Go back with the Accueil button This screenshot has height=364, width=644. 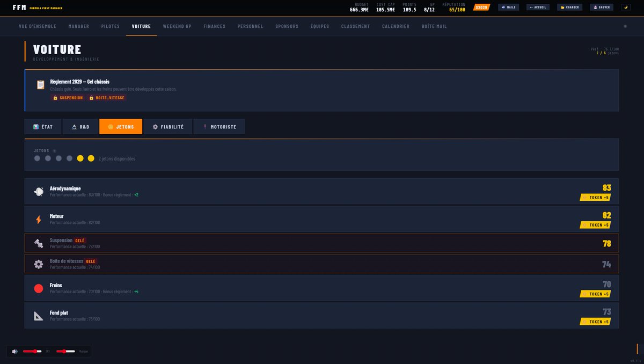pos(538,8)
